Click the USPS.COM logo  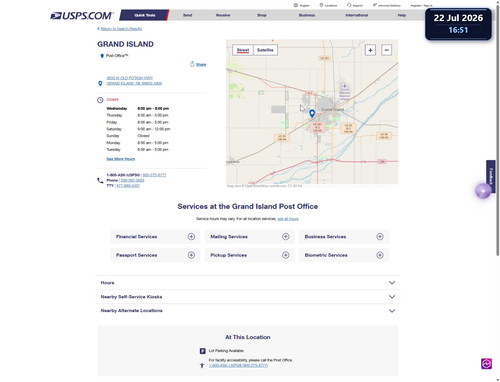click(x=82, y=15)
